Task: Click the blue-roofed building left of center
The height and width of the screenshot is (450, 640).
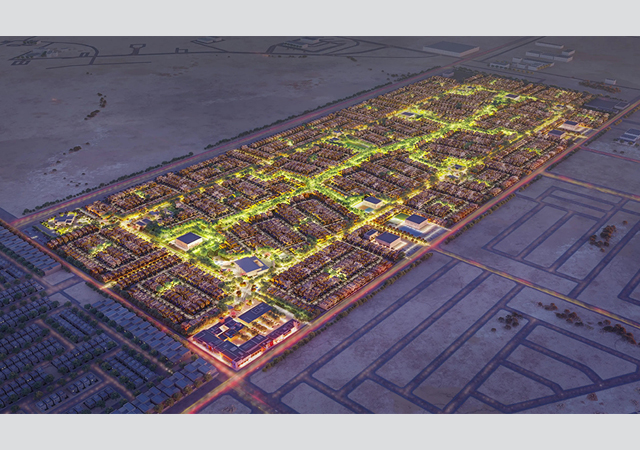Action: [187, 241]
